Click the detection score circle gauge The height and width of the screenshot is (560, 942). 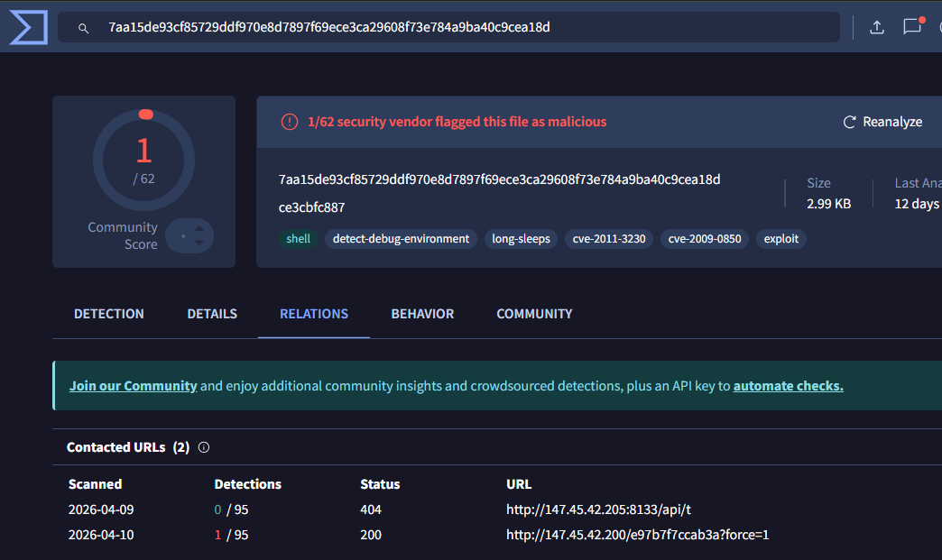tap(144, 160)
